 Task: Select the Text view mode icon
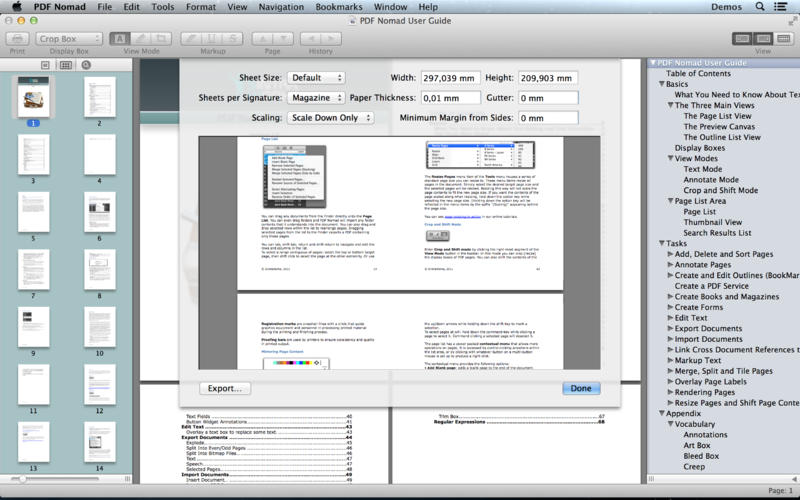120,39
